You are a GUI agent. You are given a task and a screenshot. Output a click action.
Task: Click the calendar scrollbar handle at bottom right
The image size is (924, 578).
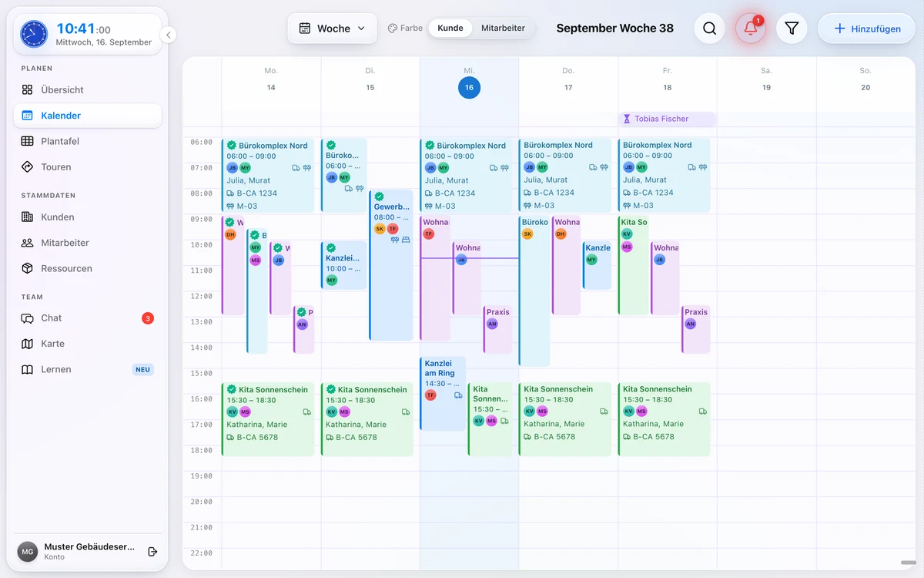(x=908, y=563)
